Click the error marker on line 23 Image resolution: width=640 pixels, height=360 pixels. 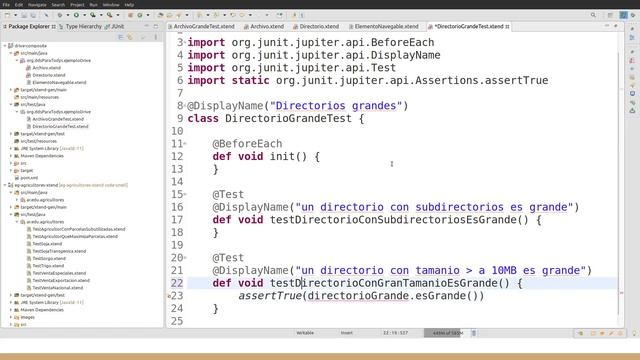[x=169, y=296]
